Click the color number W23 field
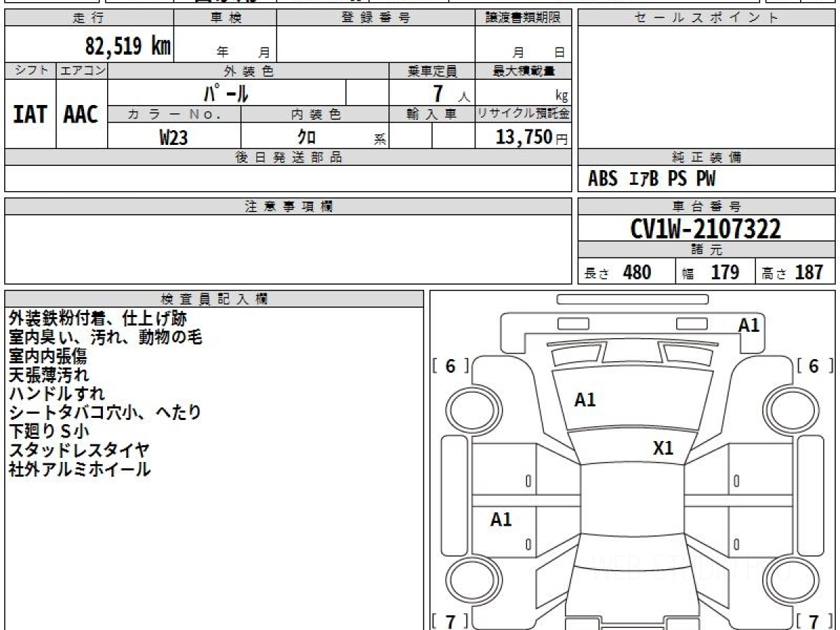840x630 pixels. (174, 137)
